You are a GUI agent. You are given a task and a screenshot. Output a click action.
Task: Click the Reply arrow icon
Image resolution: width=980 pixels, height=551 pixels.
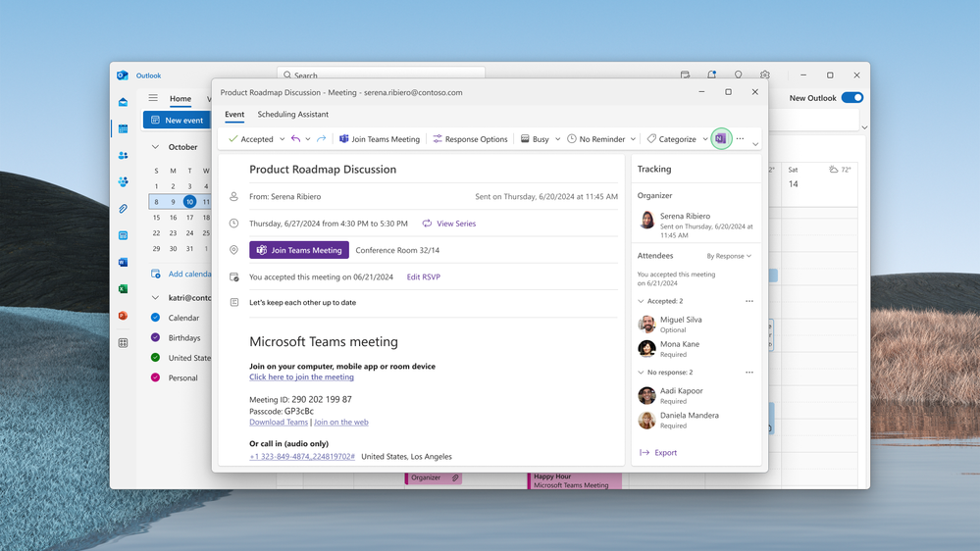tap(295, 138)
